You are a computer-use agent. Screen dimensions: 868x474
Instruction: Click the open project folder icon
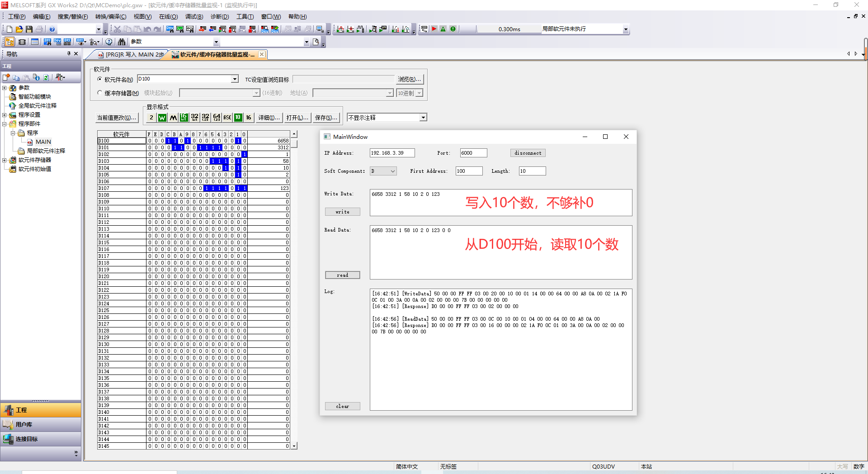pyautogui.click(x=19, y=29)
